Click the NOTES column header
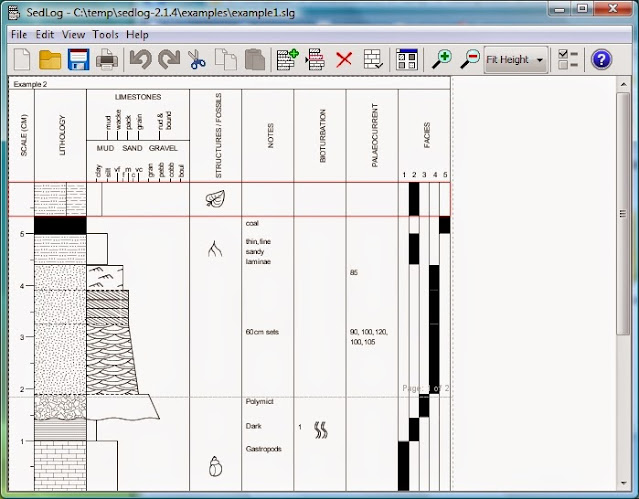Screen dimensions: 639x499 tap(271, 135)
